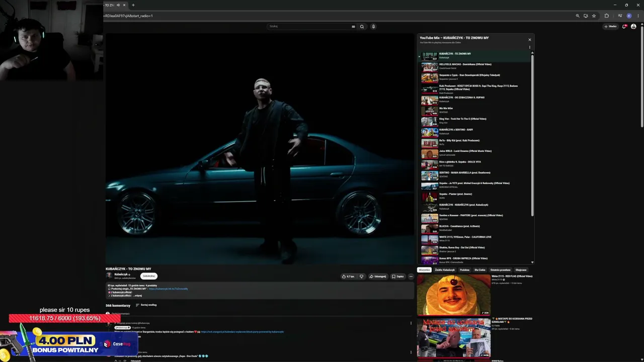Open YouTube notifications bell

pyautogui.click(x=624, y=26)
